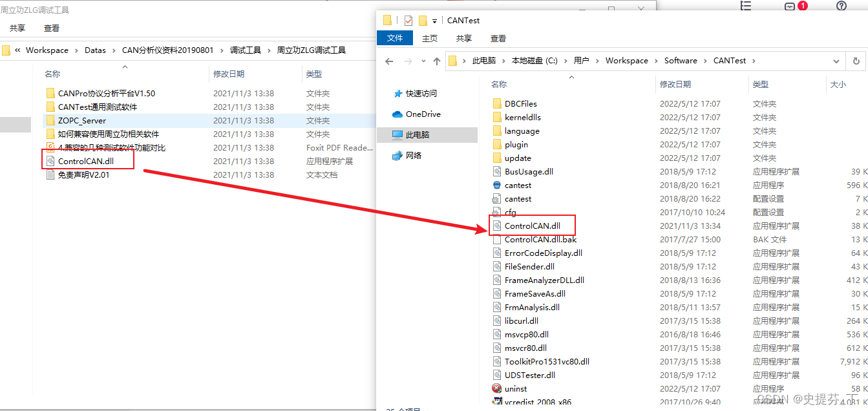
Task: Click the Forward arrow in CANTest window
Action: tap(408, 61)
